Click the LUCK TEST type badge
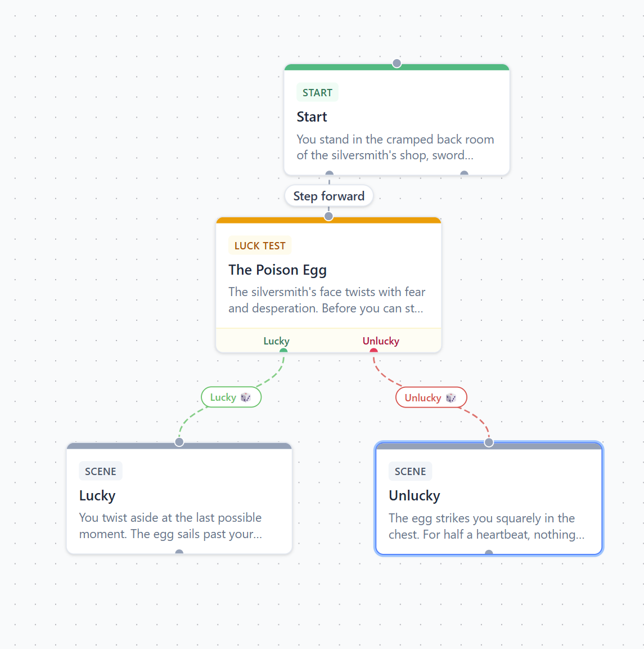The image size is (644, 649). tap(260, 245)
